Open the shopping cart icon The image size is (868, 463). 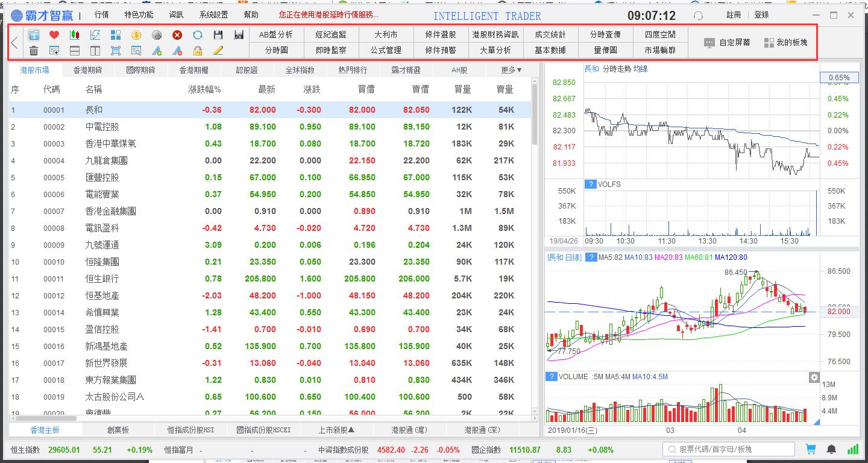click(x=811, y=449)
